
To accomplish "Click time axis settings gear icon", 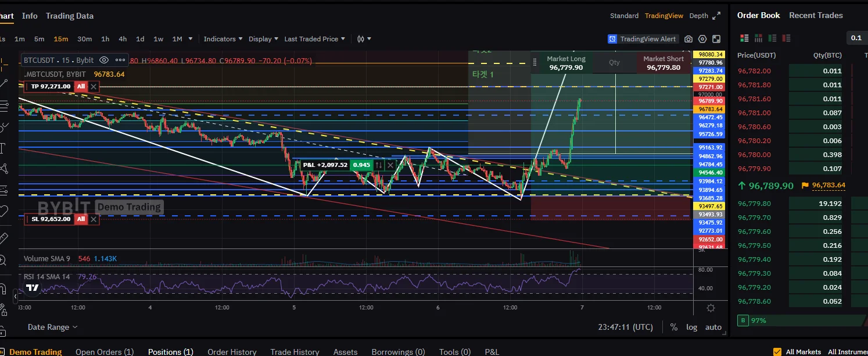I will coord(711,308).
